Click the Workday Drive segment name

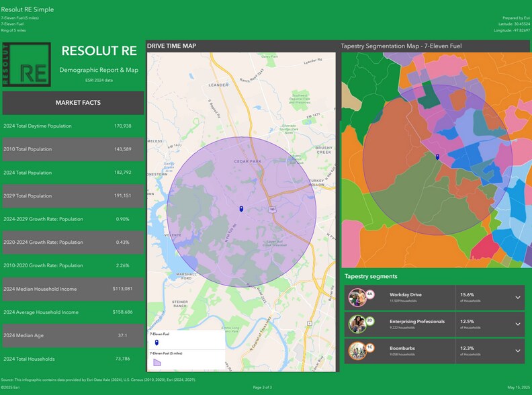click(406, 294)
